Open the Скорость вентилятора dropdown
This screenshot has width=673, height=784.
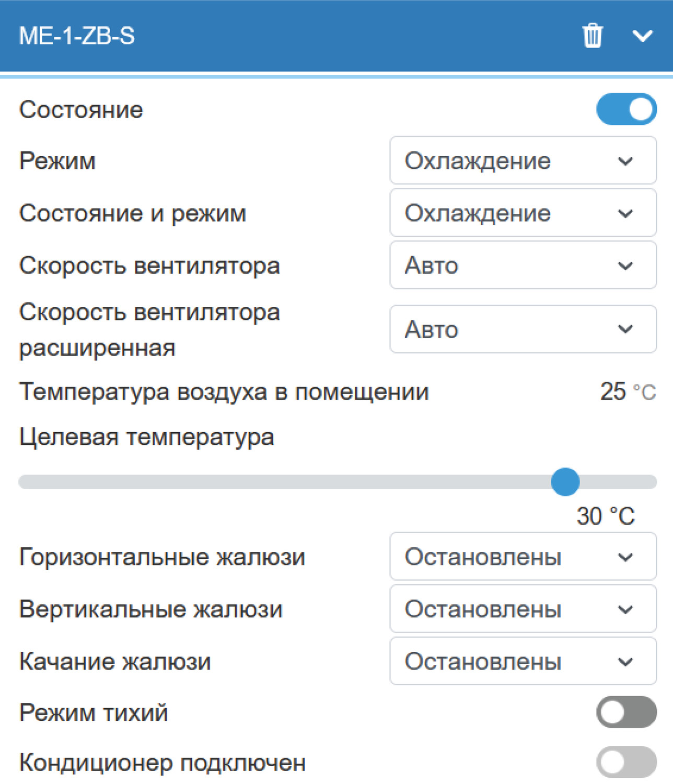(x=523, y=266)
